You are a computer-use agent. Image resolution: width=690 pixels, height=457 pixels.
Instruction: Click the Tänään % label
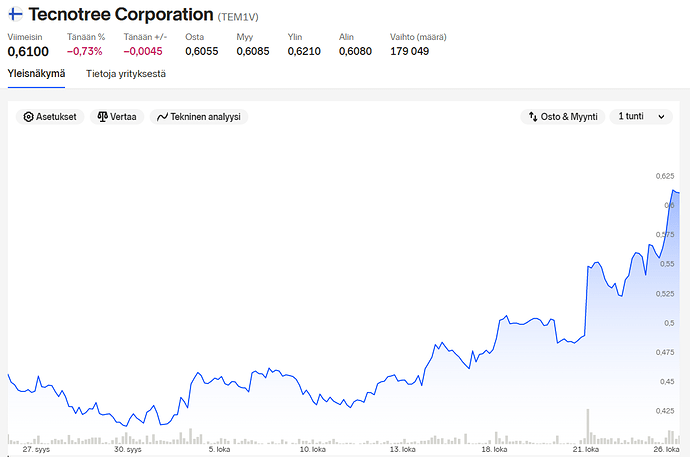[86, 37]
